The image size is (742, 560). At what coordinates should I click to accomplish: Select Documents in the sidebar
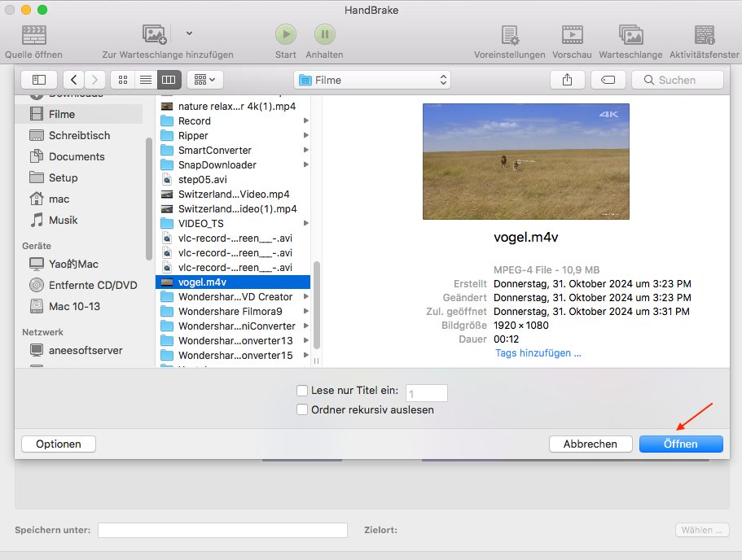point(78,156)
